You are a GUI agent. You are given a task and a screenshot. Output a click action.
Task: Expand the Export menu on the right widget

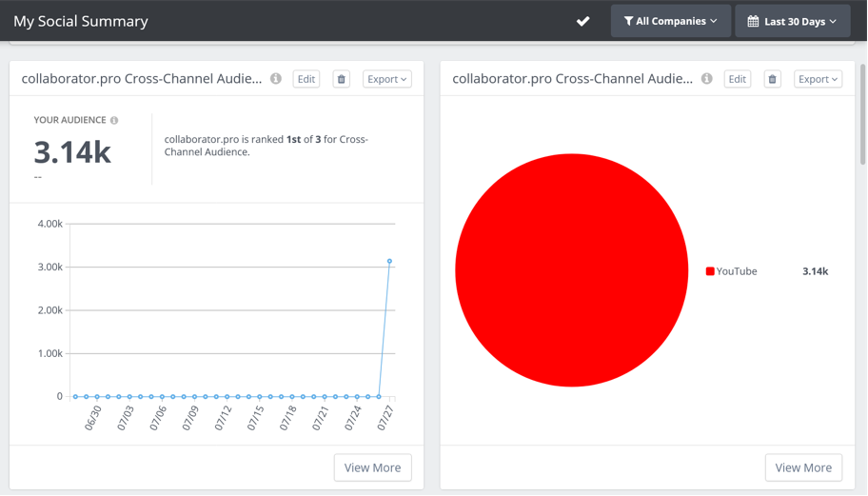819,79
